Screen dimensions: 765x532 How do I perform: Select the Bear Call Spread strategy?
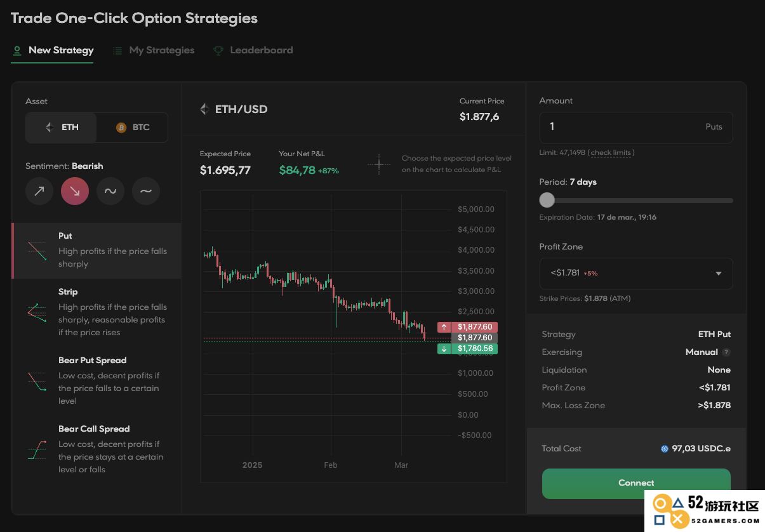pos(96,449)
